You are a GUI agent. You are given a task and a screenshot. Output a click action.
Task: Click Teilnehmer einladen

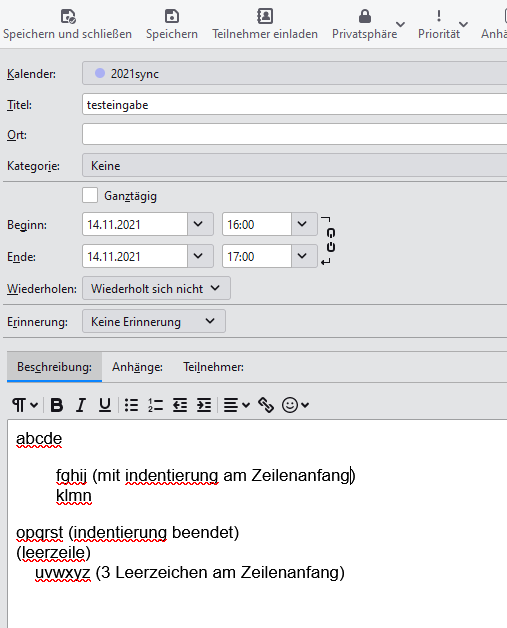click(265, 24)
